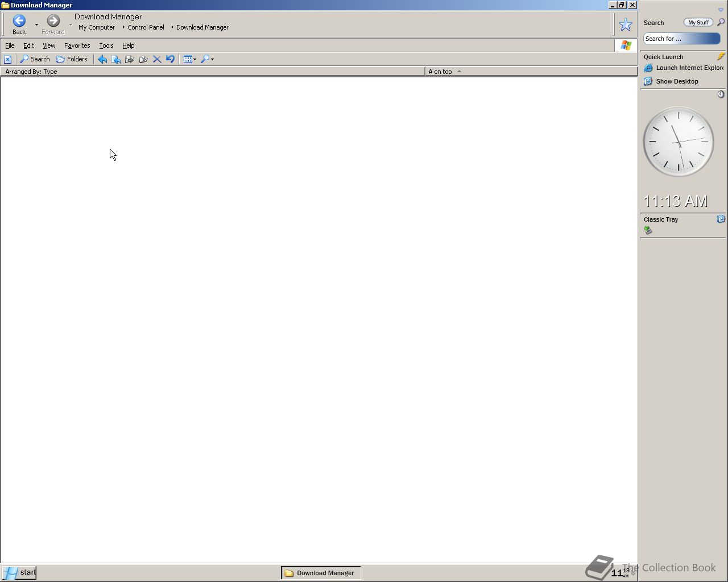Click the Classic Tray panel icon
The image size is (728, 582).
point(721,219)
